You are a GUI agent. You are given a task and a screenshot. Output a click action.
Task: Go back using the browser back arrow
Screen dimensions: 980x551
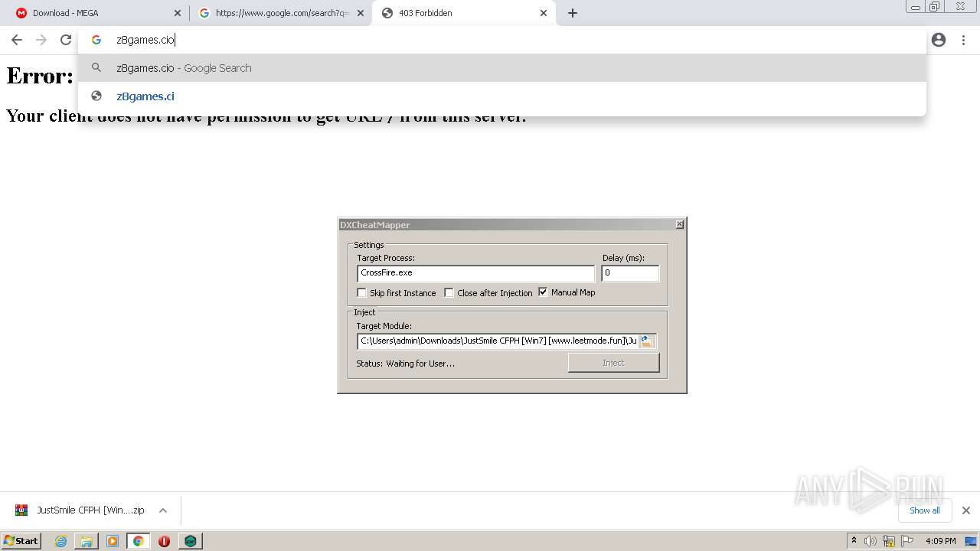tap(17, 40)
